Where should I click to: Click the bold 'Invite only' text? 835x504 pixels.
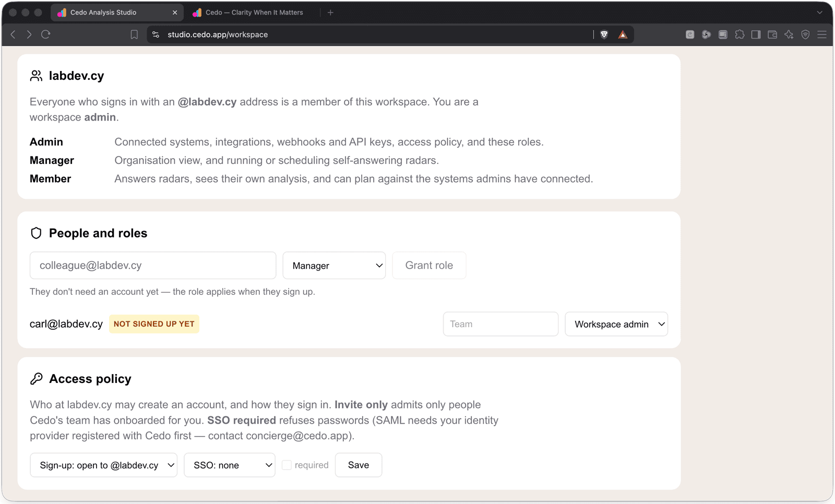(x=361, y=405)
